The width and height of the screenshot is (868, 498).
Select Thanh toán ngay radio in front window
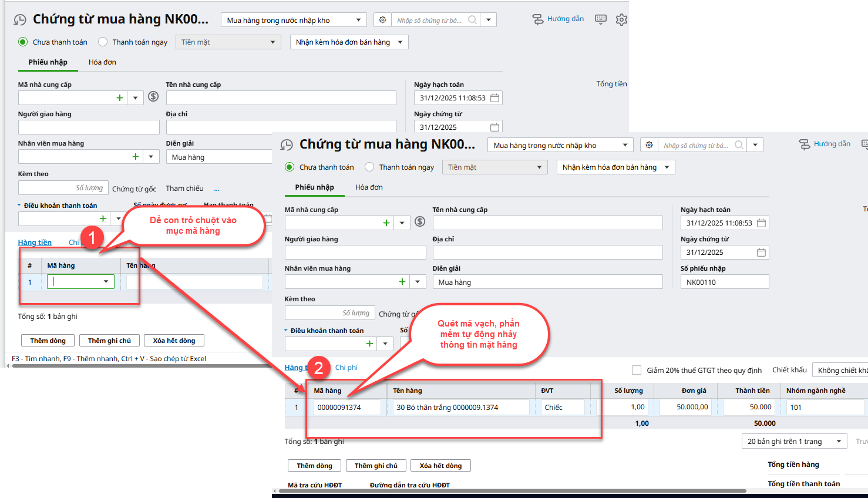[x=369, y=167]
